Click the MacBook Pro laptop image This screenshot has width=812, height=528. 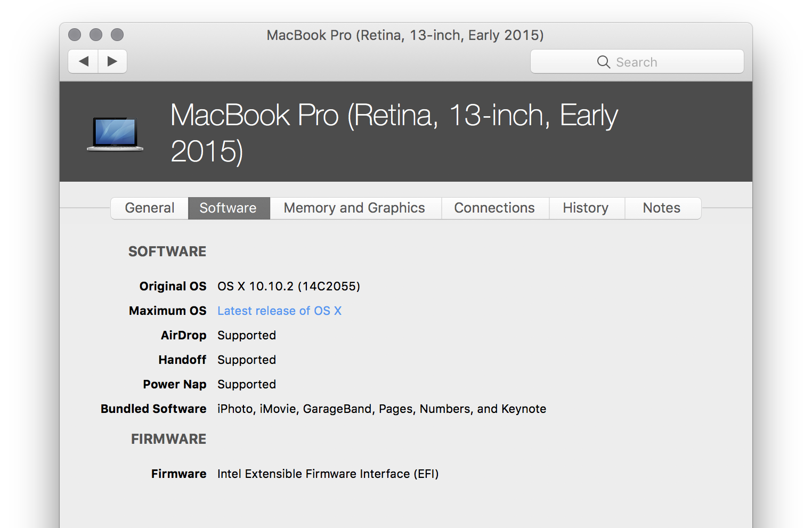[x=115, y=134]
